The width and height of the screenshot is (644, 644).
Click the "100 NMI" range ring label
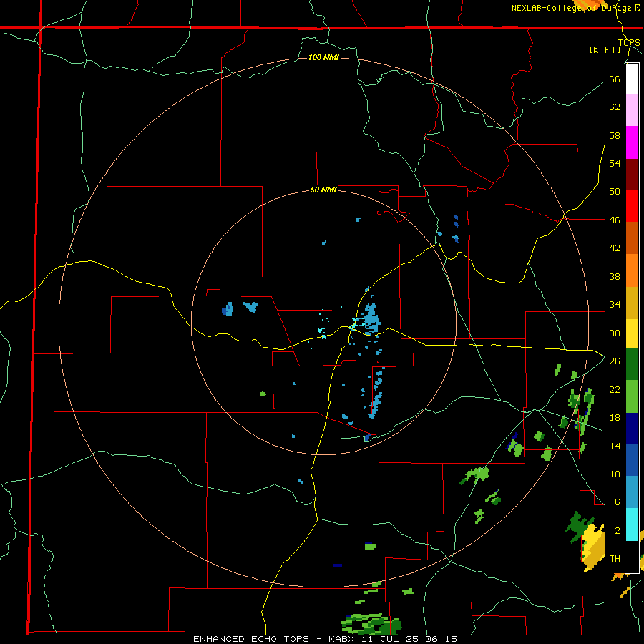tap(323, 57)
